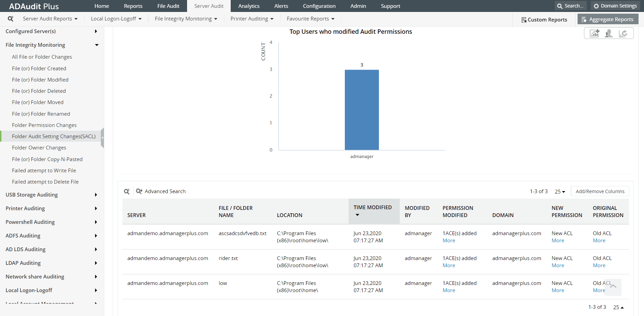The width and height of the screenshot is (644, 316).
Task: Open File (or) Folder Created report
Action: click(x=39, y=69)
